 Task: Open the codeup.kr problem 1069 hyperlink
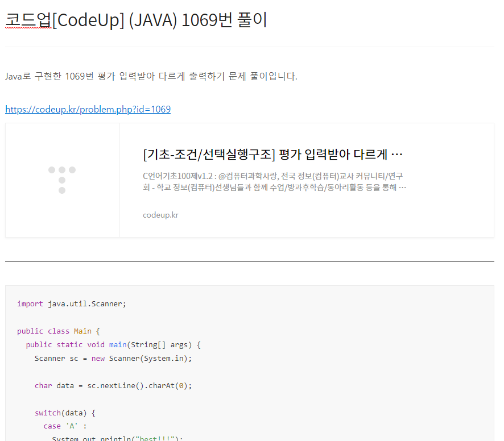[88, 110]
